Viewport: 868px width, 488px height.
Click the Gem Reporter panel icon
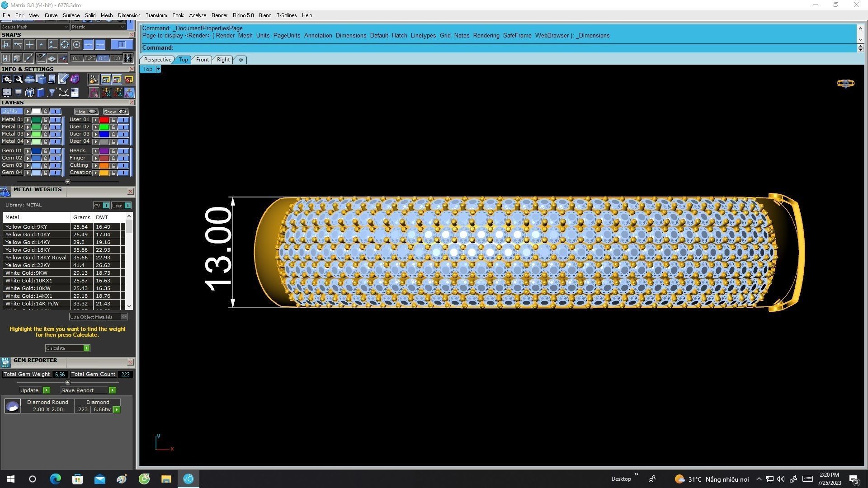(5, 362)
